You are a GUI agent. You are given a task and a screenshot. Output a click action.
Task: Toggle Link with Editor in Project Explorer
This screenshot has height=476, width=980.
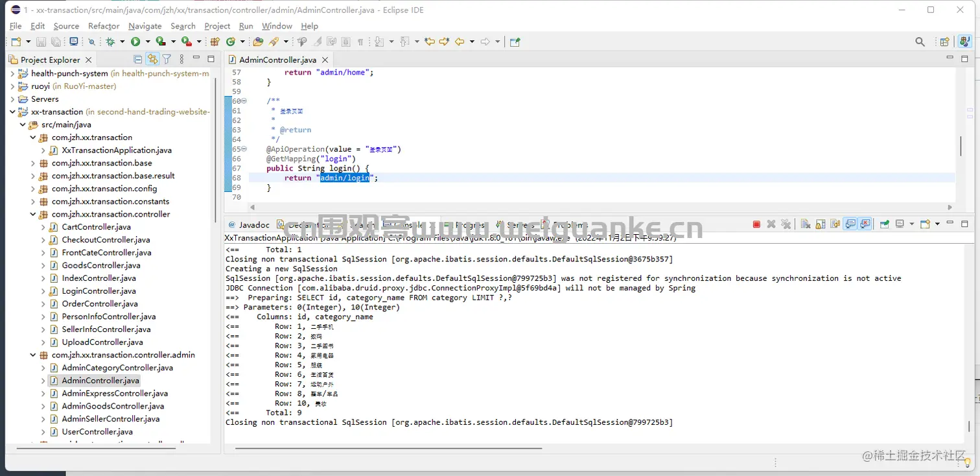tap(152, 59)
